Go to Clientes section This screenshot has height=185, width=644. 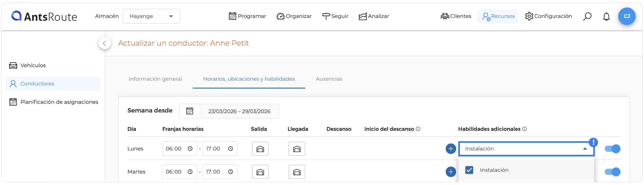coord(456,16)
